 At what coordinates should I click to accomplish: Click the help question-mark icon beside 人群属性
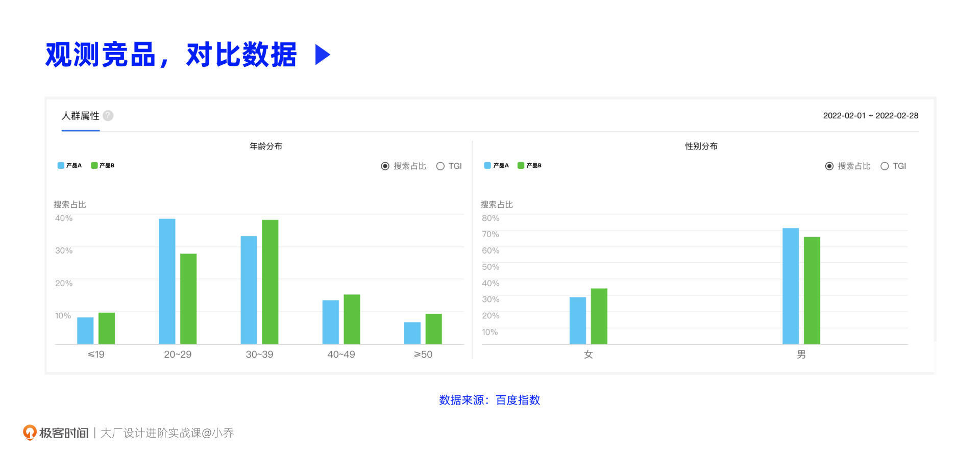[x=108, y=116]
